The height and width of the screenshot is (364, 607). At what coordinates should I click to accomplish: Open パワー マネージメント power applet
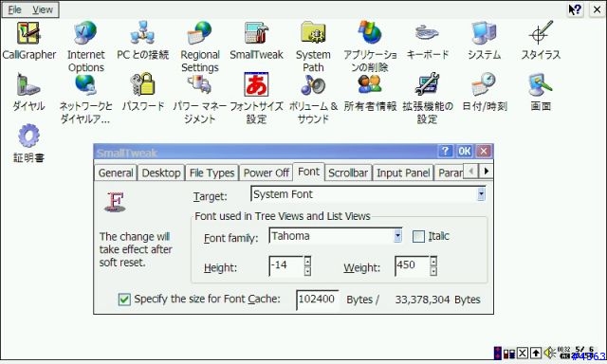click(200, 99)
